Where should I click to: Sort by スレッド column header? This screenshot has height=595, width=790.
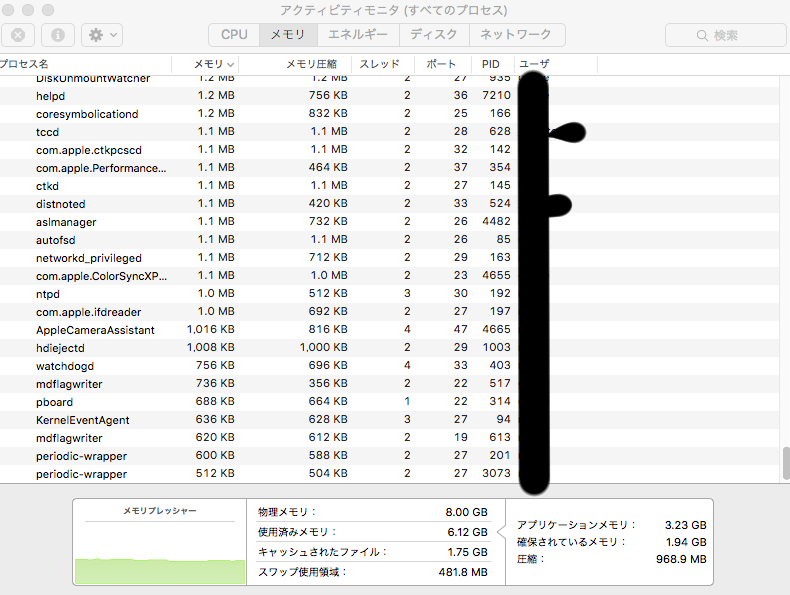pyautogui.click(x=383, y=64)
